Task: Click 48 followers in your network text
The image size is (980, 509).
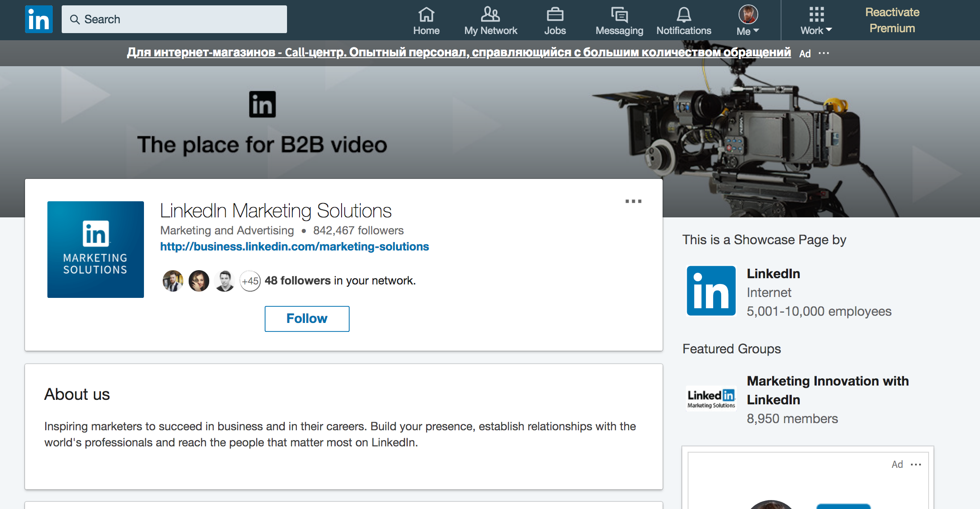Action: tap(340, 280)
